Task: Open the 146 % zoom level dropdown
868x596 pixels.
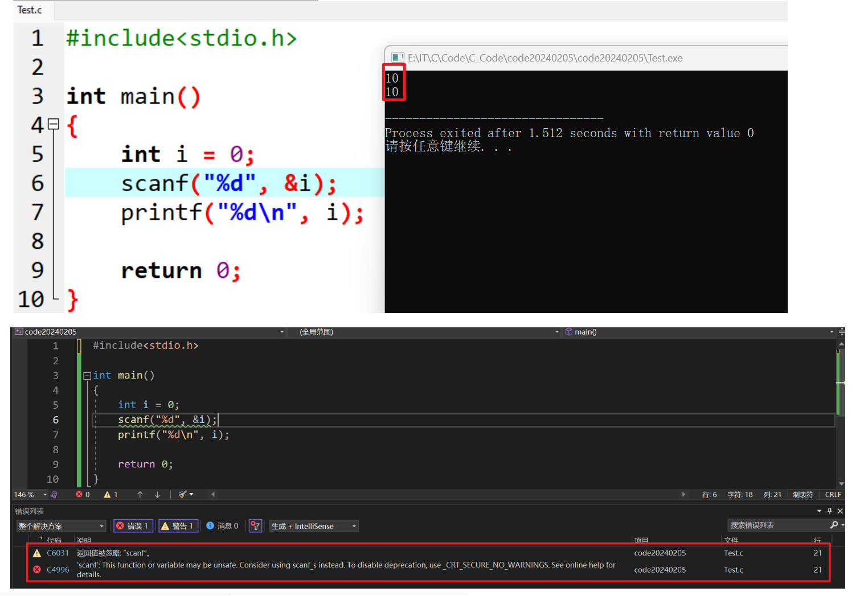Action: pos(45,495)
